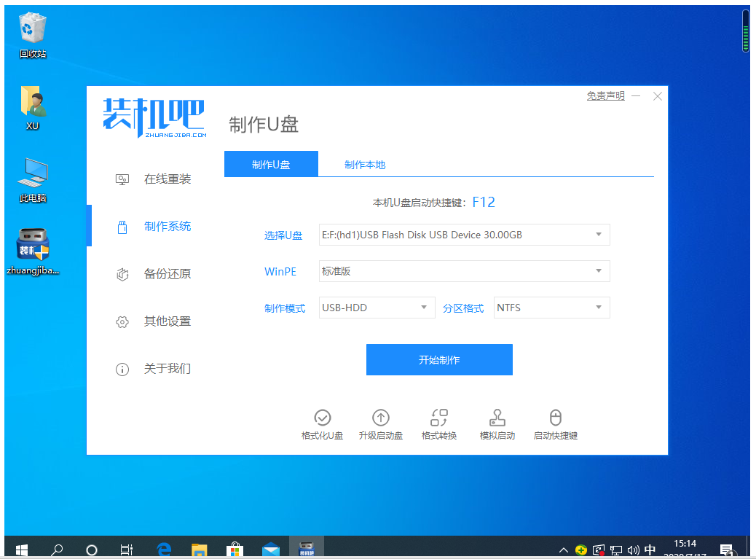Open 在线重装 from the sidebar
The height and width of the screenshot is (559, 756).
(167, 179)
